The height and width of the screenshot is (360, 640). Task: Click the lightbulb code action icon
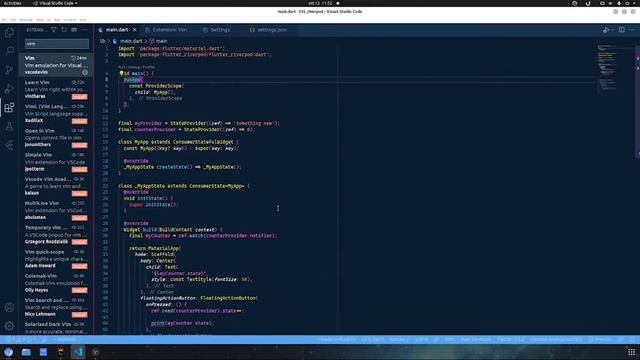tap(121, 73)
